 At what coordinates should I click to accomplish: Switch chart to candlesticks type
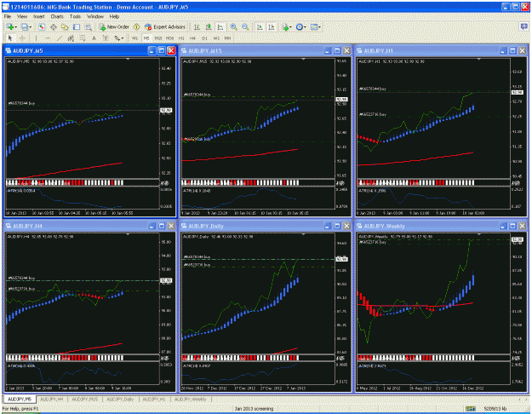point(209,26)
